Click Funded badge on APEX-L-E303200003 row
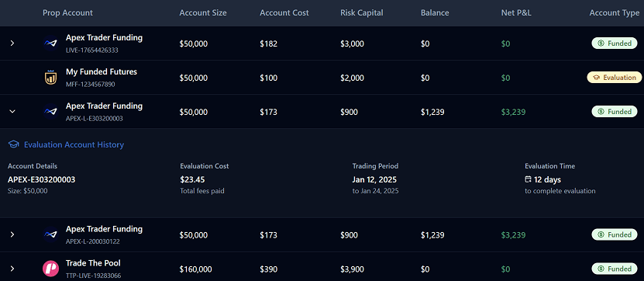 614,112
